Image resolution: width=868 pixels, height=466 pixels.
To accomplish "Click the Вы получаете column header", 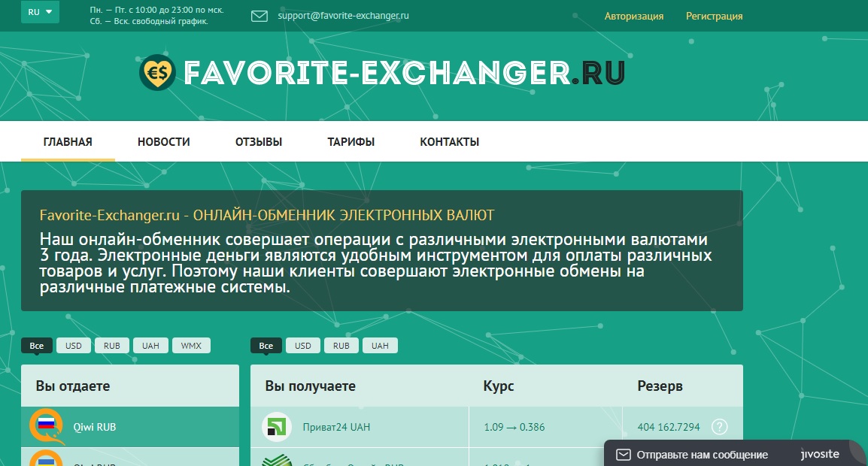I will pyautogui.click(x=310, y=386).
